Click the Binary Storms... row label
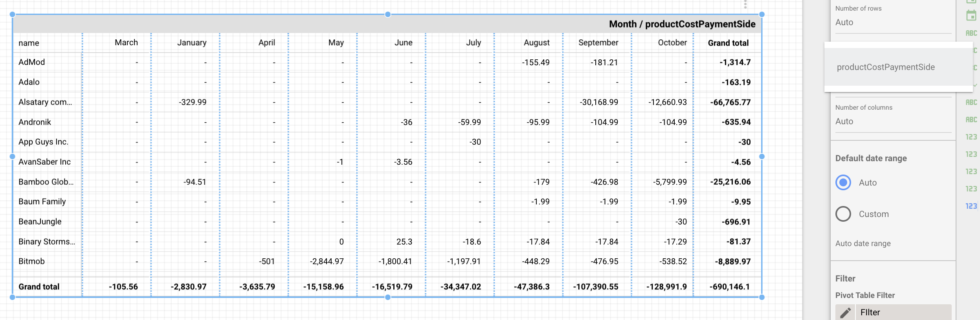 pos(47,242)
